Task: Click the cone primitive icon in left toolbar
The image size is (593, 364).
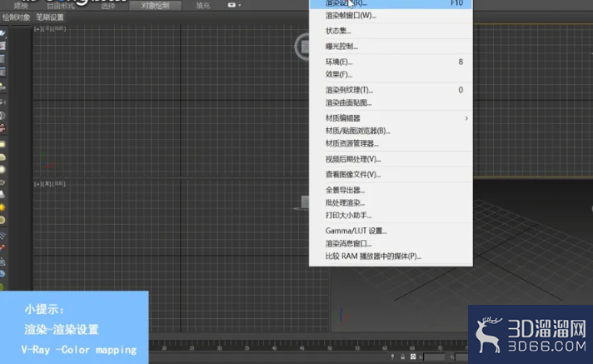Action: [2, 195]
